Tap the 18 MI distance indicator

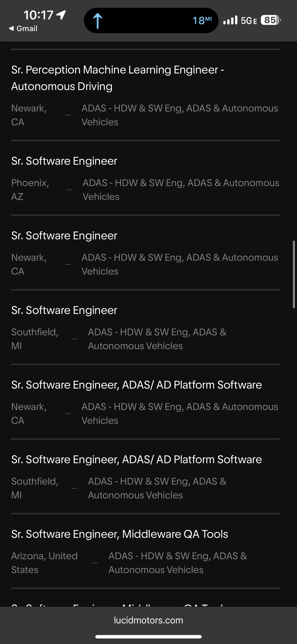202,20
